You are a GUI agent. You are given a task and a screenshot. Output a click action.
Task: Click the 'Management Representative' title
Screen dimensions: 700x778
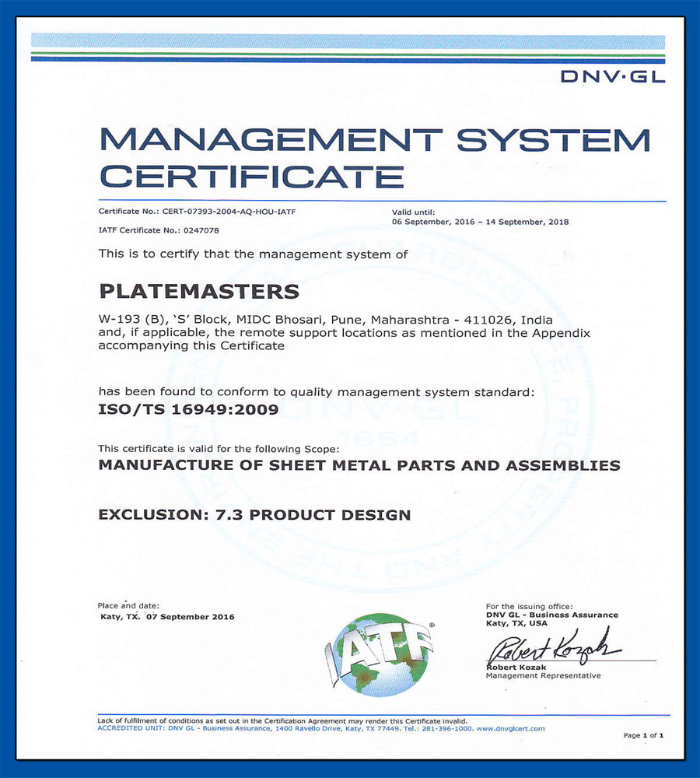coord(543,676)
